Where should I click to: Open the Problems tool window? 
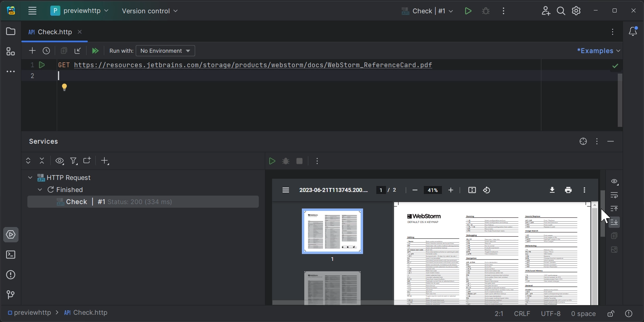pos(11,275)
